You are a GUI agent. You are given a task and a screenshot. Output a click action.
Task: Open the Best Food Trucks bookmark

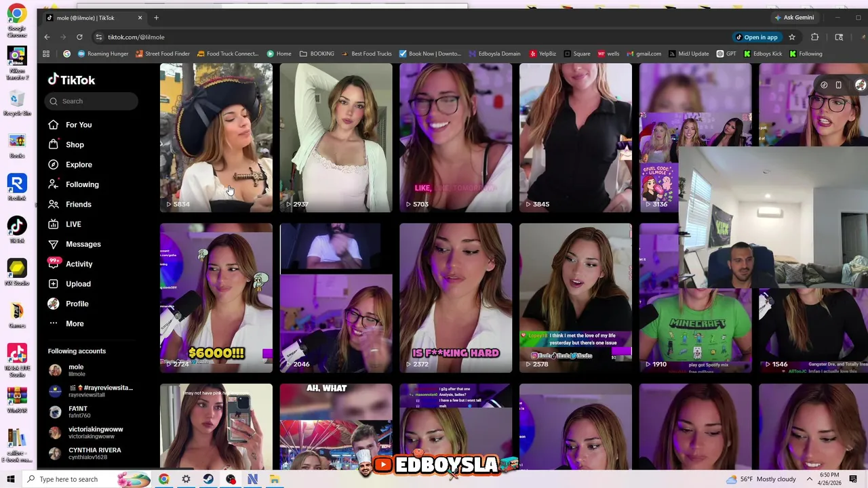[x=366, y=54]
